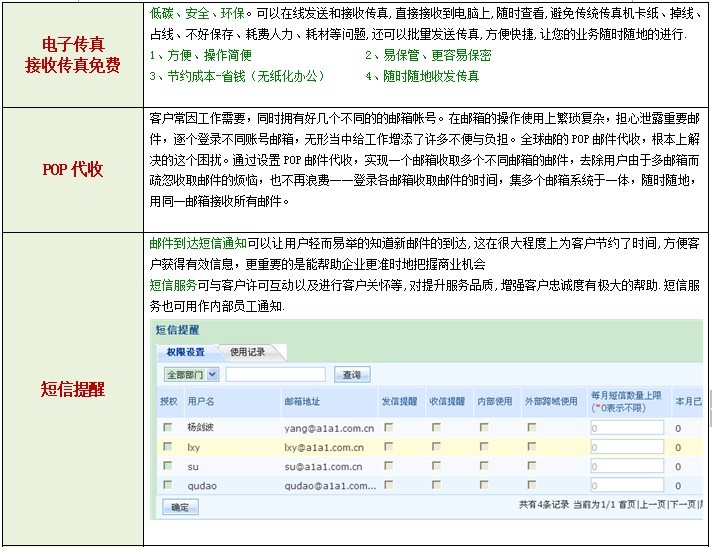Click the red 短信提醒 heading in left column
Screen dimensions: 712x547
point(73,389)
